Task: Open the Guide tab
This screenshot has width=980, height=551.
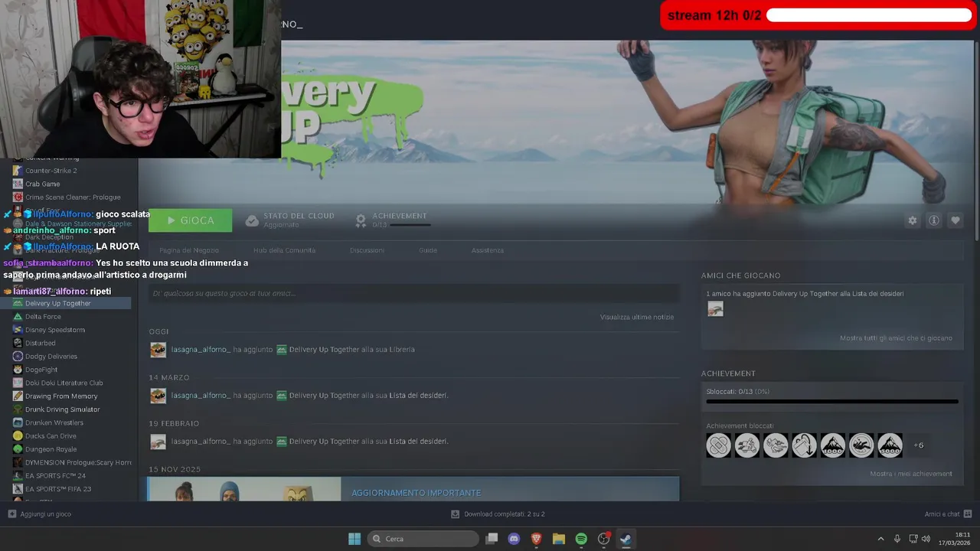Action: tap(428, 250)
